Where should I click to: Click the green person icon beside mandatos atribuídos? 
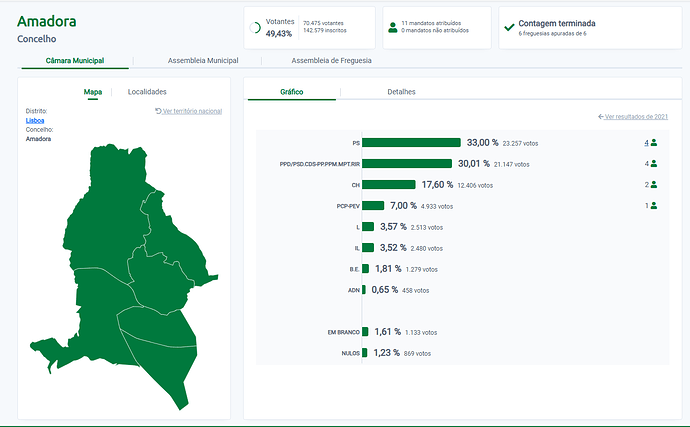[392, 27]
